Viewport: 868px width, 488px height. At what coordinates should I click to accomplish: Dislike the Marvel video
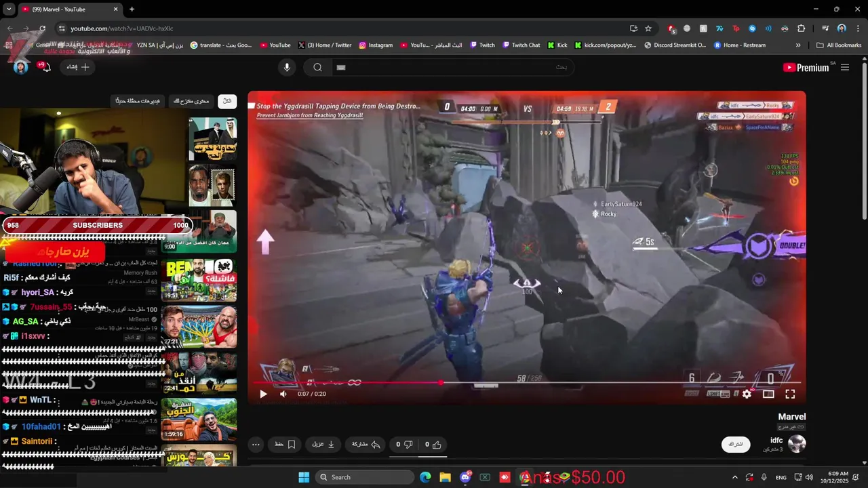(404, 445)
